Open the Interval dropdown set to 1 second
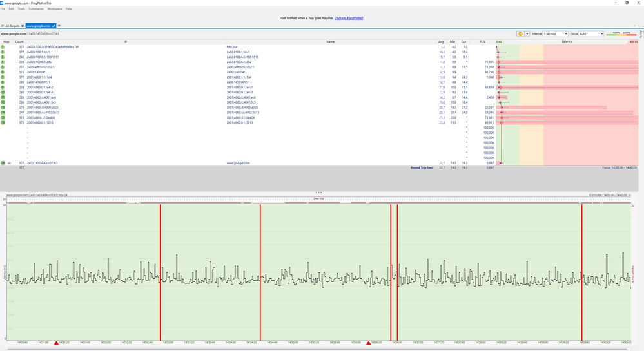This screenshot has width=644, height=351. point(556,33)
